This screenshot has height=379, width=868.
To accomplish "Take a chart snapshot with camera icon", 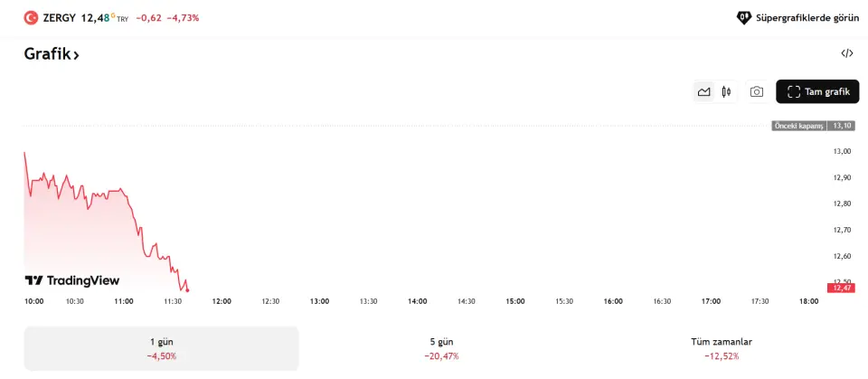I will point(757,91).
